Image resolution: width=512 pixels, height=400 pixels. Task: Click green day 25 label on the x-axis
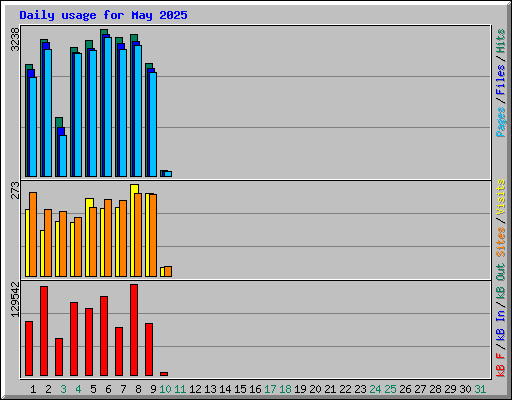[390, 389]
